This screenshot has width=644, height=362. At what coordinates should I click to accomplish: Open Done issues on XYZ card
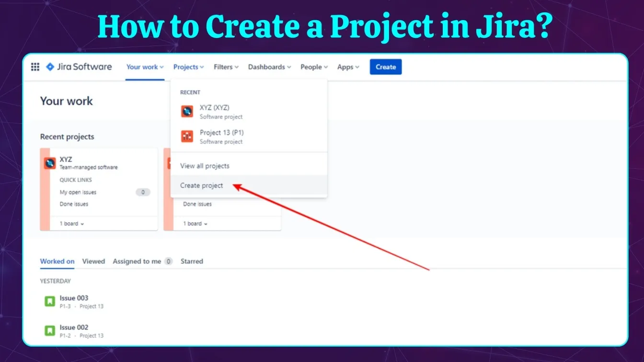[74, 204]
